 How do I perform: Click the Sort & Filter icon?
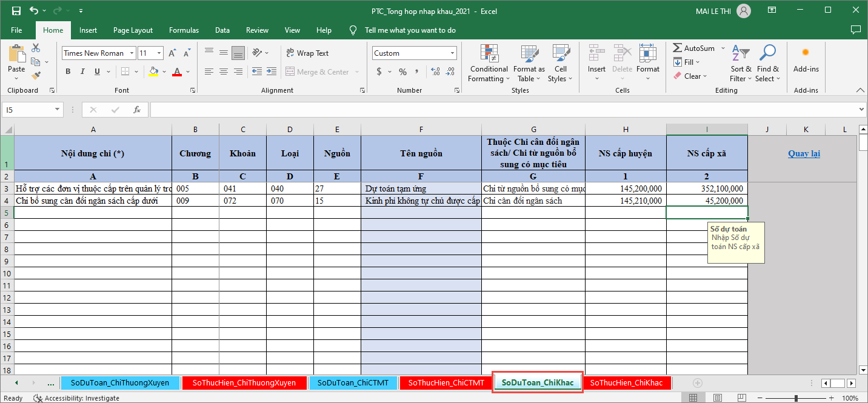tap(740, 54)
